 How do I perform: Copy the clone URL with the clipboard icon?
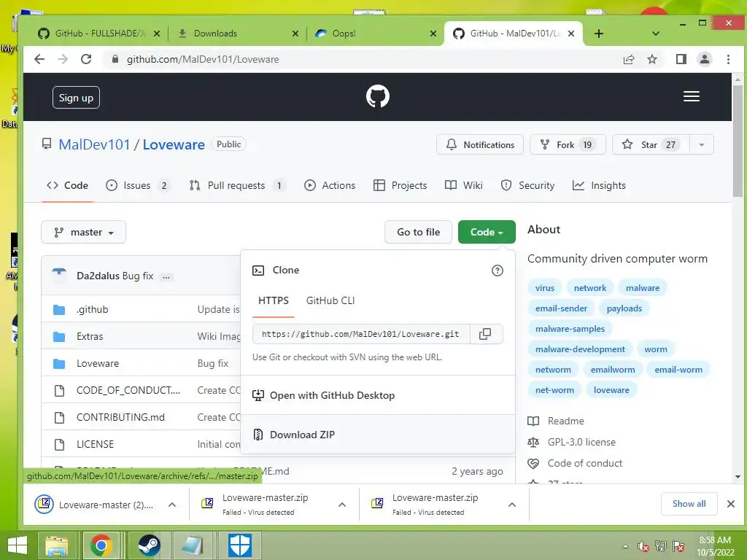485,334
